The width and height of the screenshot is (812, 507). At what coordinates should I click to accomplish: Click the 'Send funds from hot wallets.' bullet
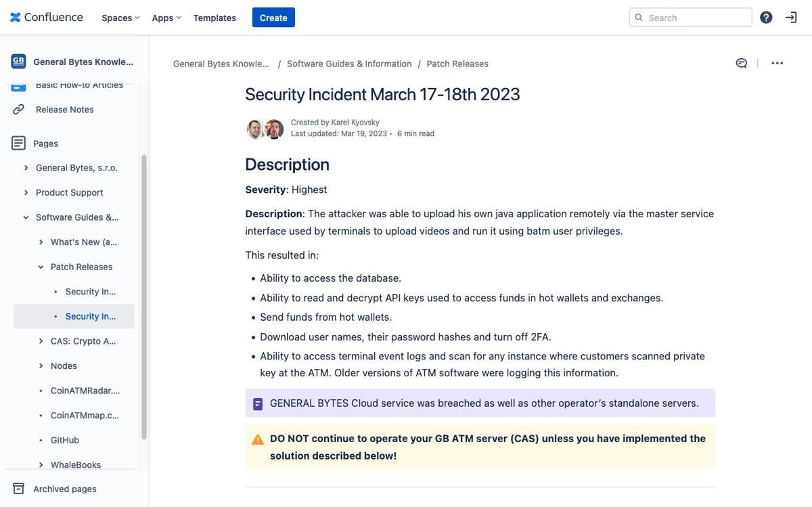pos(326,317)
